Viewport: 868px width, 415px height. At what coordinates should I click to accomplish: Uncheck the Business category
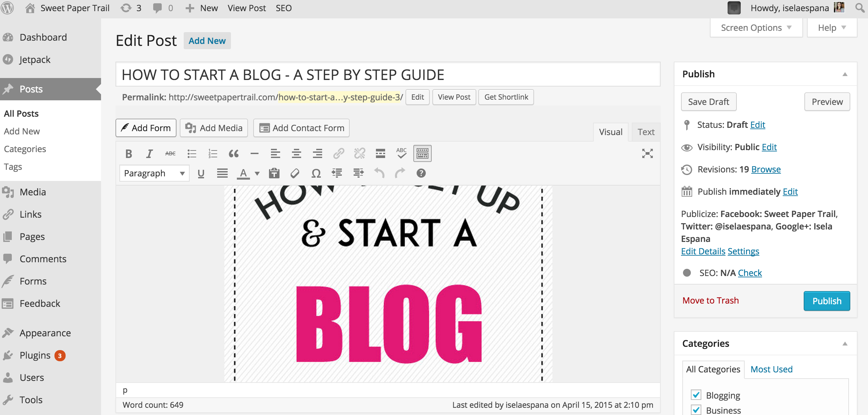coord(696,410)
